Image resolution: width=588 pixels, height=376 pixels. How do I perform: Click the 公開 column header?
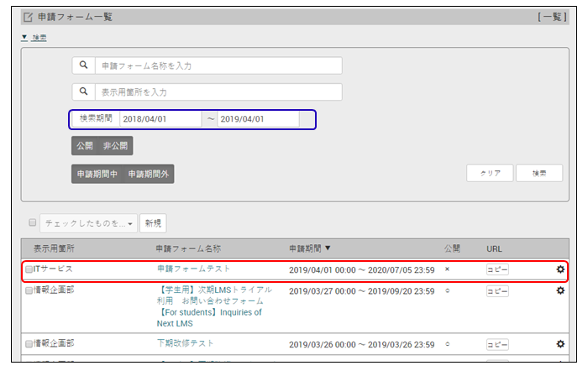point(452,248)
